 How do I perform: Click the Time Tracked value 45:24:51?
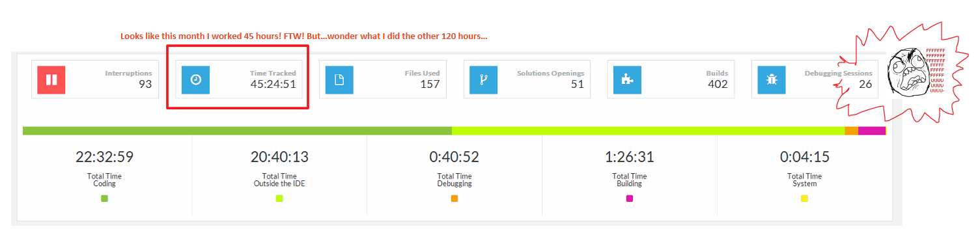pos(273,84)
